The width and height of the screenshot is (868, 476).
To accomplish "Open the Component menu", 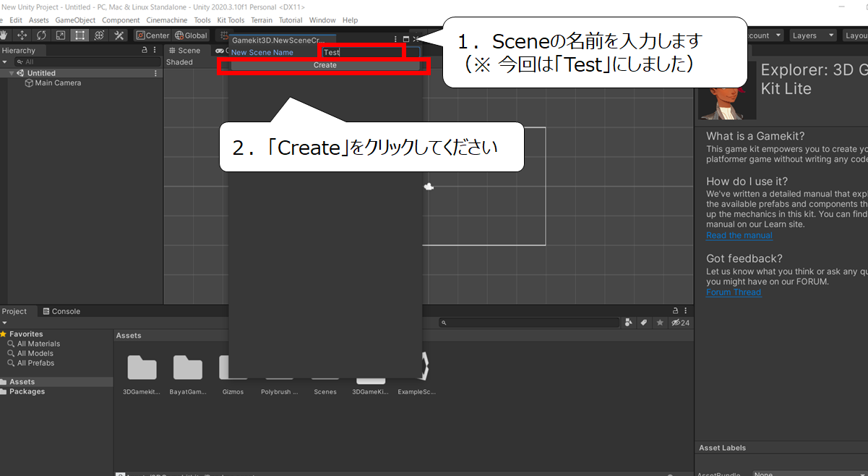I will 121,20.
